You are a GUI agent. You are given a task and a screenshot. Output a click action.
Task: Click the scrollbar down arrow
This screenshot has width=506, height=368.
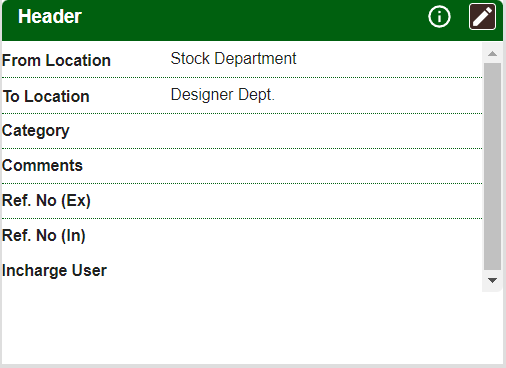492,280
